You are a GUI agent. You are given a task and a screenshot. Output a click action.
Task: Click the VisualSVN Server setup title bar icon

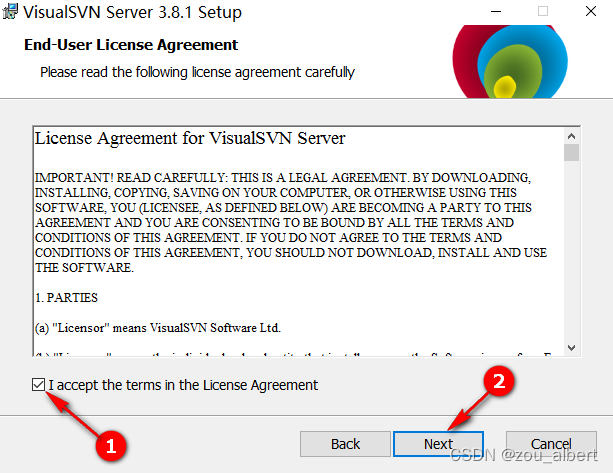10,11
